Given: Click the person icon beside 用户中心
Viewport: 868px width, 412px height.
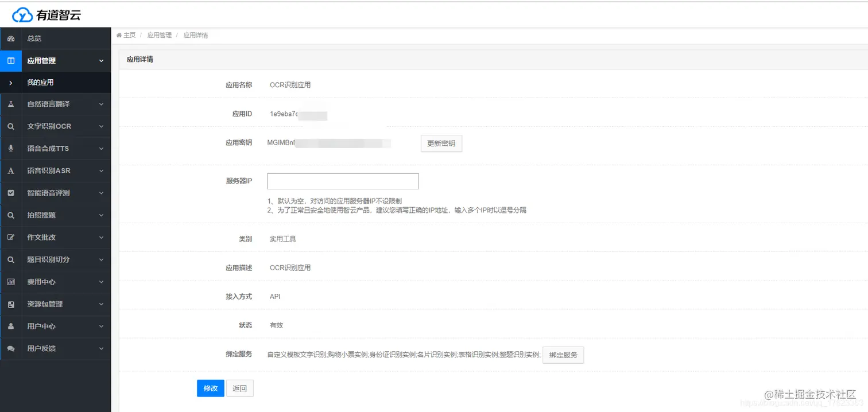Looking at the screenshot, I should coord(10,327).
